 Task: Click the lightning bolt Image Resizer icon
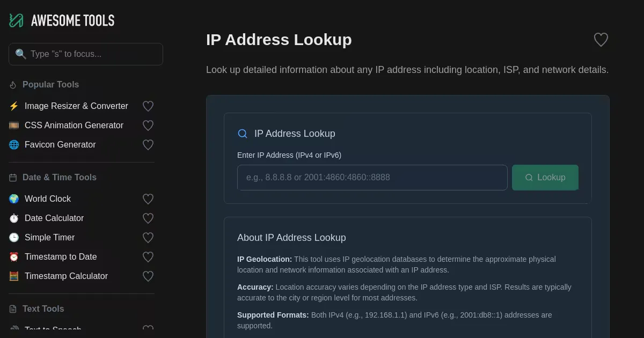[14, 106]
